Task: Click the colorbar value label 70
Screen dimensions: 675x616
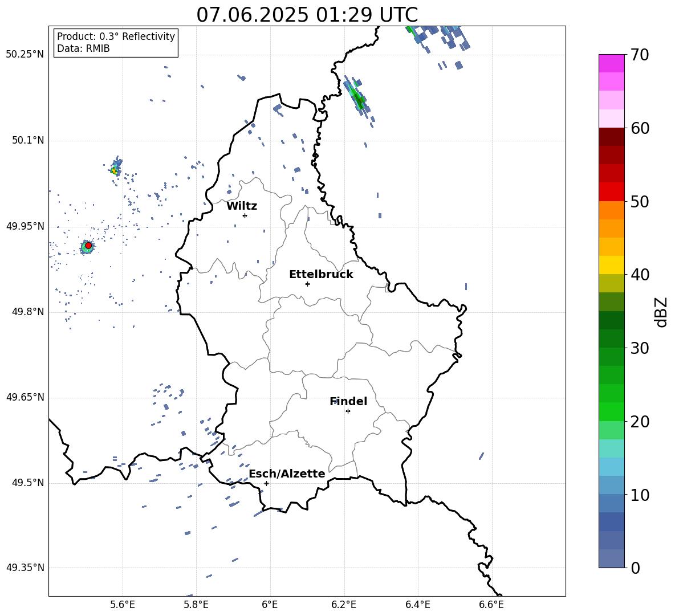Action: [x=640, y=55]
